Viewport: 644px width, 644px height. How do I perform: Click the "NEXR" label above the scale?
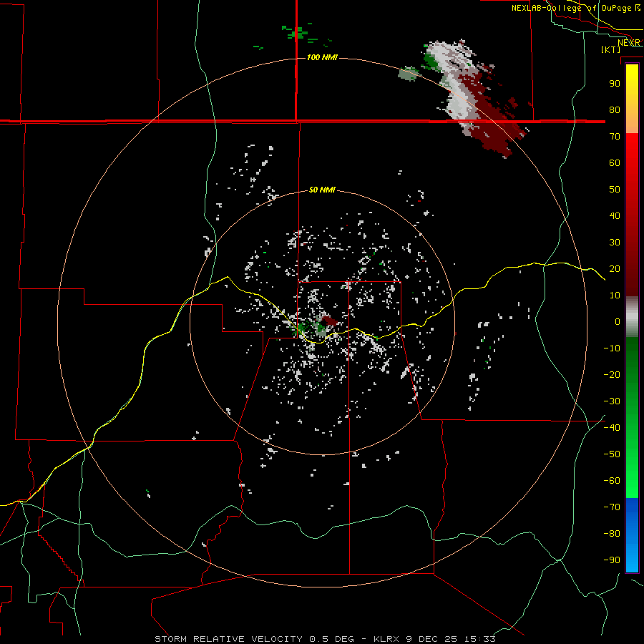point(628,43)
